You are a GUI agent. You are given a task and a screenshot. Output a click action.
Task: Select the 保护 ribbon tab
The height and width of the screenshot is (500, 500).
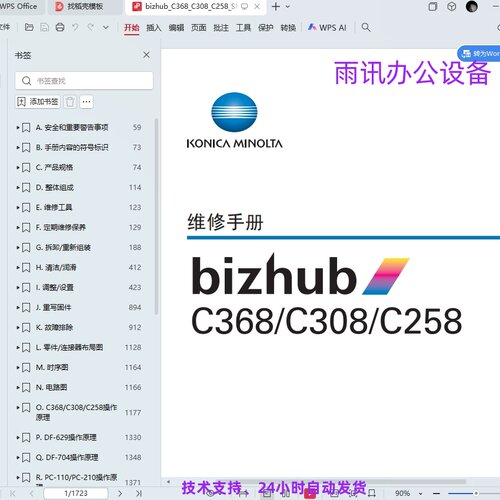[266, 28]
